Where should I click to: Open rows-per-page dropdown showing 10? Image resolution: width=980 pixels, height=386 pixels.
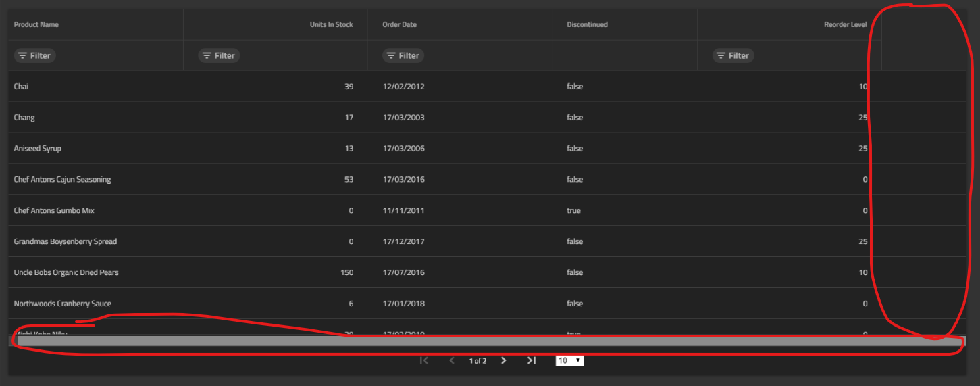(x=569, y=361)
